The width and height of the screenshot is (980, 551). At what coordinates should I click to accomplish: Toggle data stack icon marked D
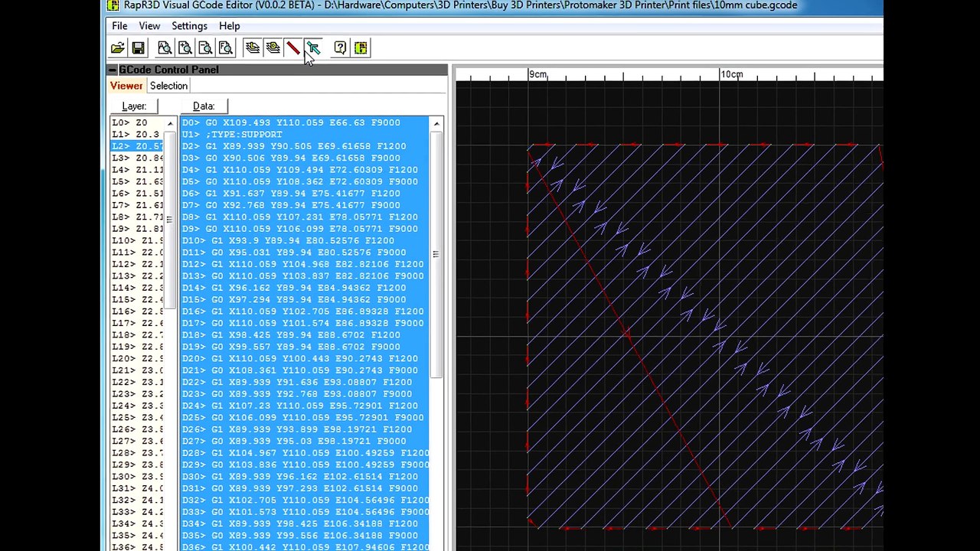273,48
